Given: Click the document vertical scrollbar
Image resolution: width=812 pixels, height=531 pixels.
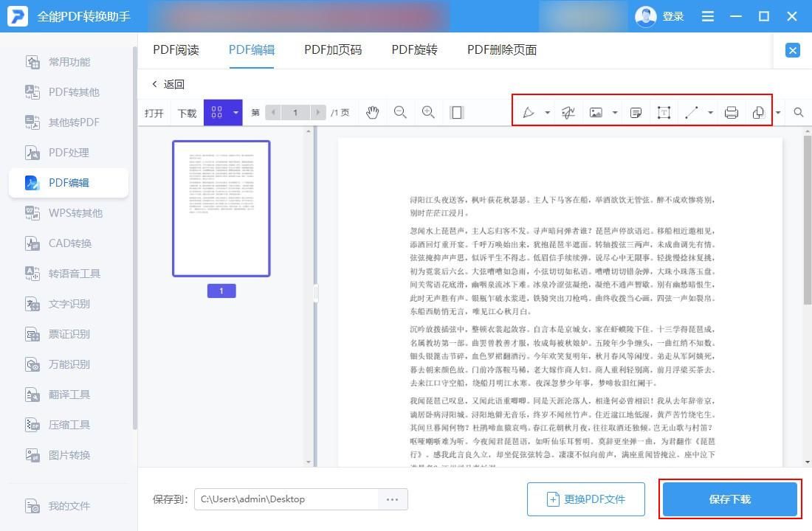Looking at the screenshot, I should pos(808,220).
